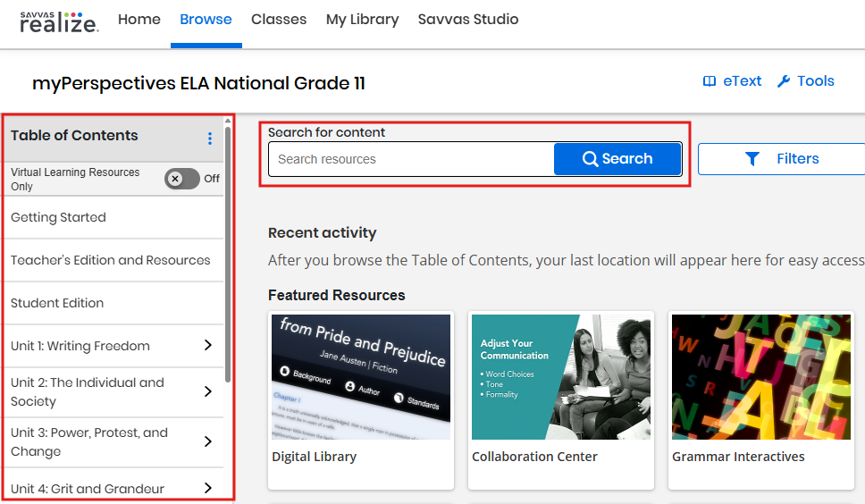The height and width of the screenshot is (504, 865).
Task: Expand Unit 4: Grit and Grandeur chevron
Action: [207, 488]
